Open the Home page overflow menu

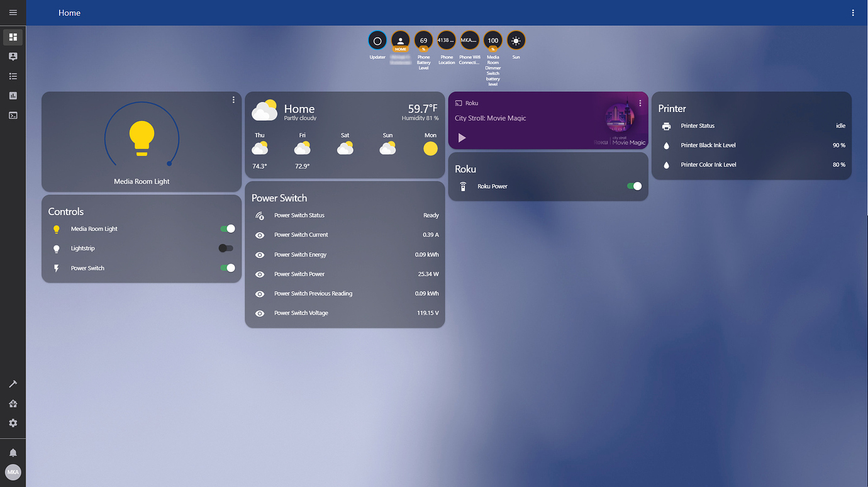852,13
